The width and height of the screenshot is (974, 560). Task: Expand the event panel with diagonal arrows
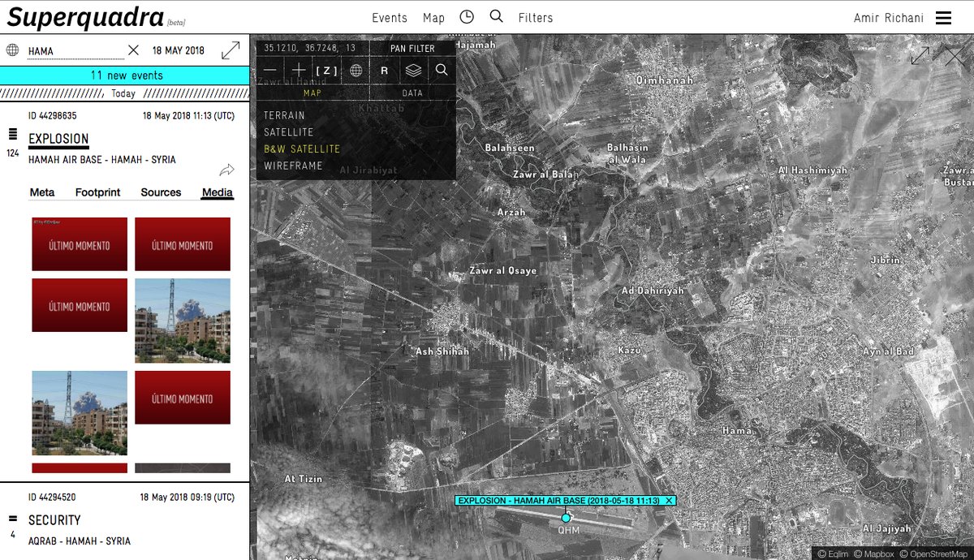tap(231, 50)
